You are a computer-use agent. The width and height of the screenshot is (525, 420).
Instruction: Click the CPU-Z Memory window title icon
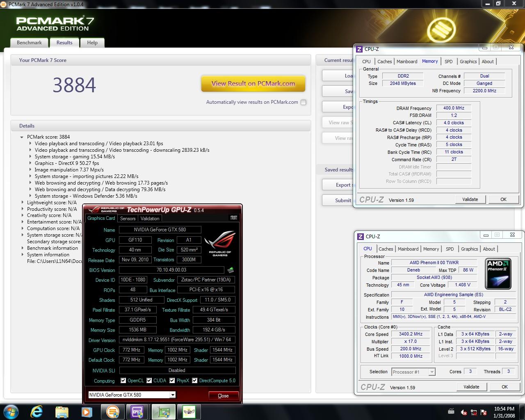[x=359, y=49]
